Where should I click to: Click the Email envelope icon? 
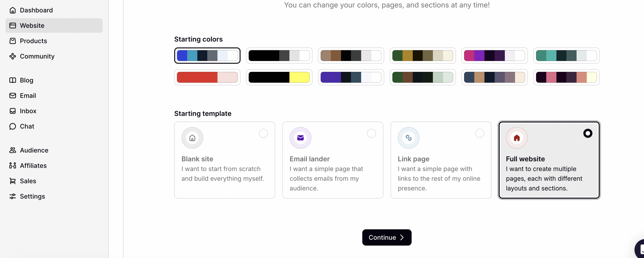coord(13,95)
